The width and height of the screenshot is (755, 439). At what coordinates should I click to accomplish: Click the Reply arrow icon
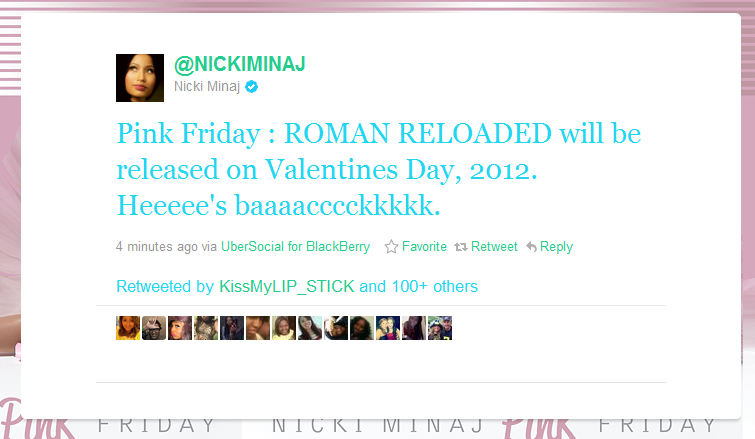pos(531,247)
